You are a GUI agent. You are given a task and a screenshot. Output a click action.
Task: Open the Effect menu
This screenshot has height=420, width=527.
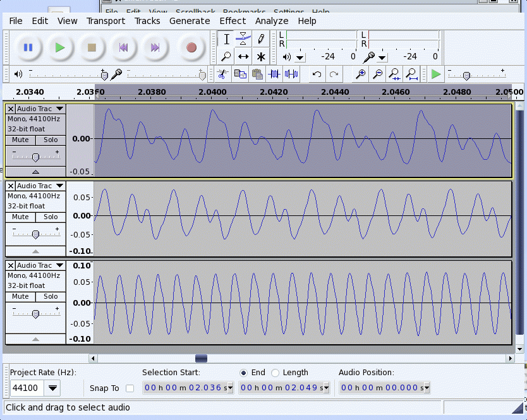click(233, 21)
